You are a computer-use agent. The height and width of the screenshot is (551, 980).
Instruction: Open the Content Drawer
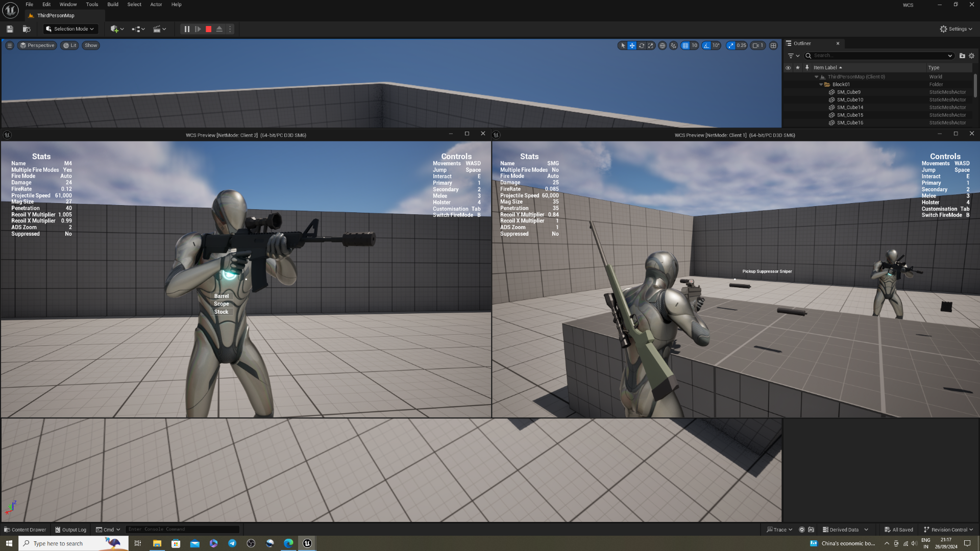(25, 530)
